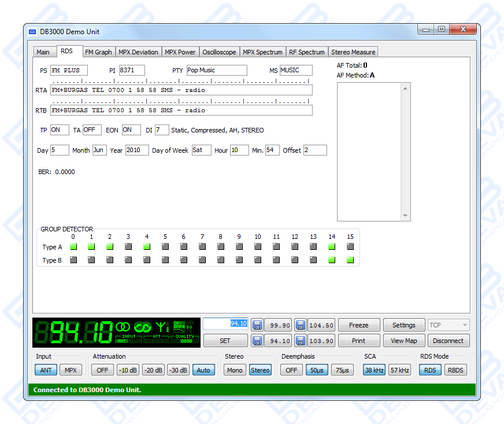Set stereo mode to Mono
This screenshot has width=504, height=424.
pyautogui.click(x=235, y=370)
